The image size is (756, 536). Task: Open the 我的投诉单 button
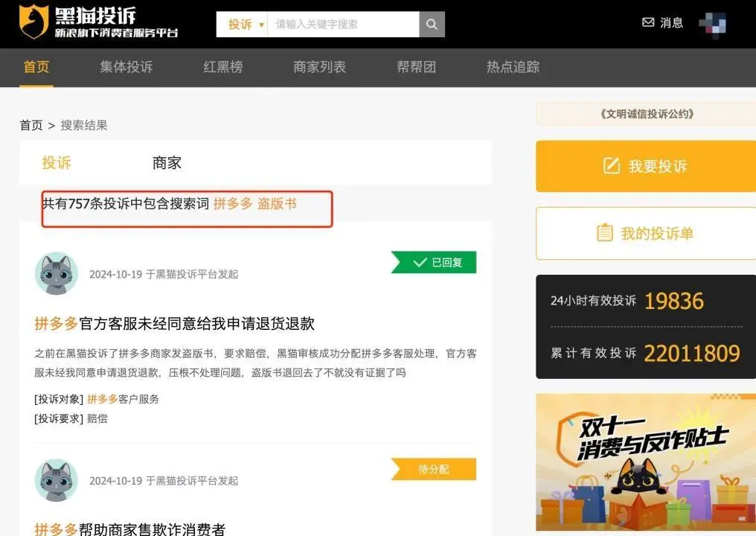(x=646, y=234)
